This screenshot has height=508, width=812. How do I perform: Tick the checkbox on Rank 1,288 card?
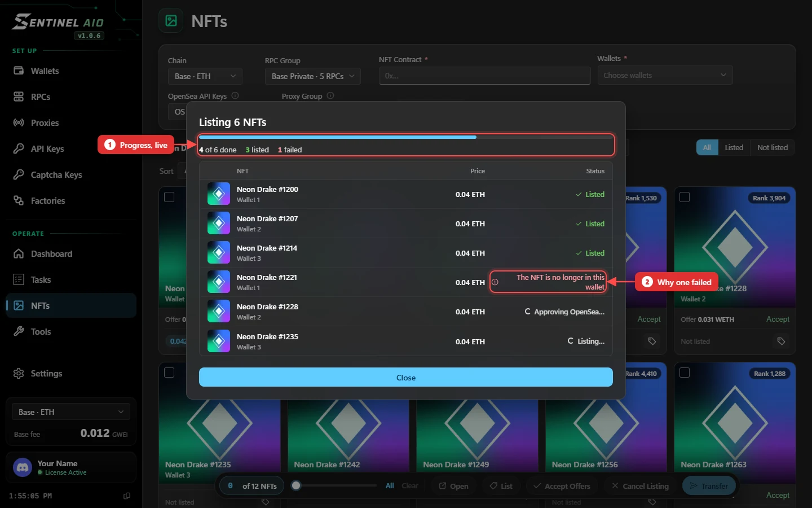[685, 373]
